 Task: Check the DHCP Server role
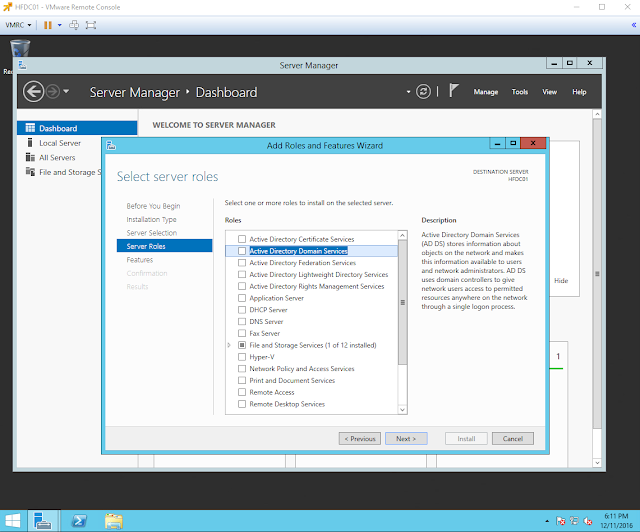[242, 310]
